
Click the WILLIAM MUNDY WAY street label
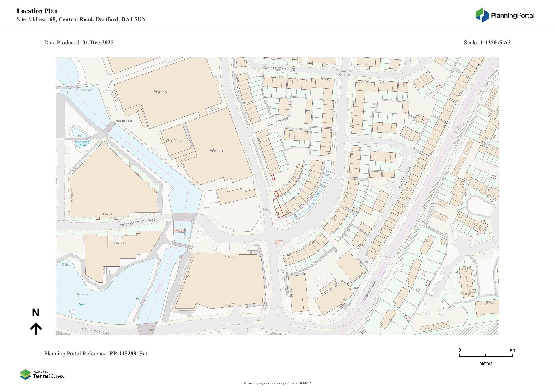point(137,222)
